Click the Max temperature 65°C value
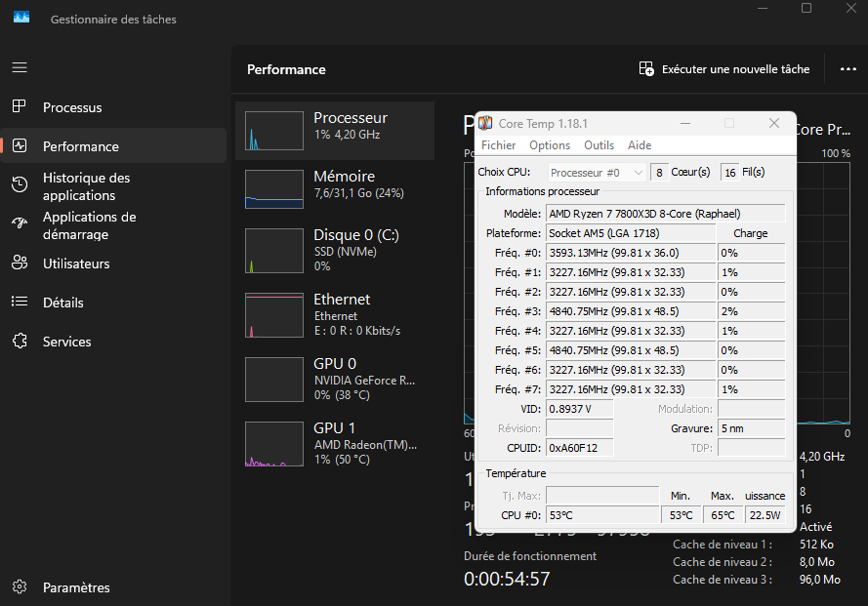868x606 pixels. click(x=723, y=515)
